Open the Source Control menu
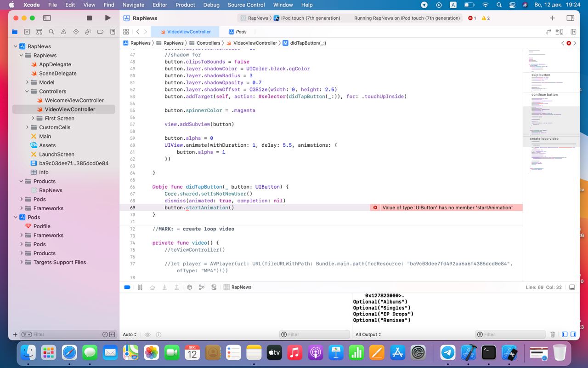588x368 pixels. [x=246, y=5]
